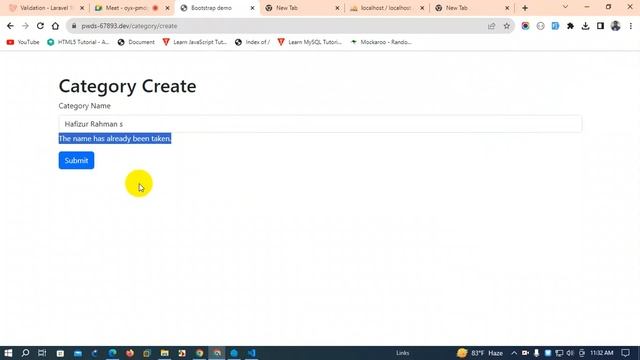
Task: Open the Document bookmark
Action: tap(136, 42)
